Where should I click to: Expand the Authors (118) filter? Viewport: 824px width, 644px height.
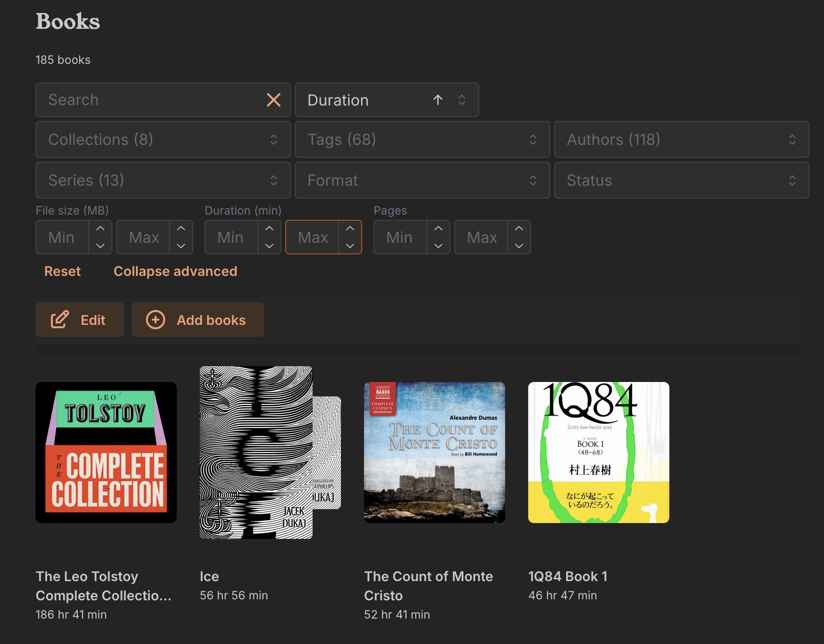(x=682, y=140)
